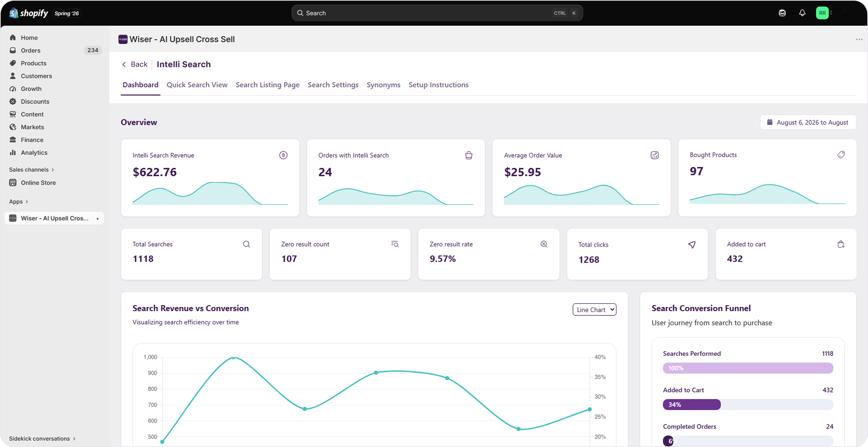
Task: Expand Sales channels section
Action: click(x=31, y=170)
